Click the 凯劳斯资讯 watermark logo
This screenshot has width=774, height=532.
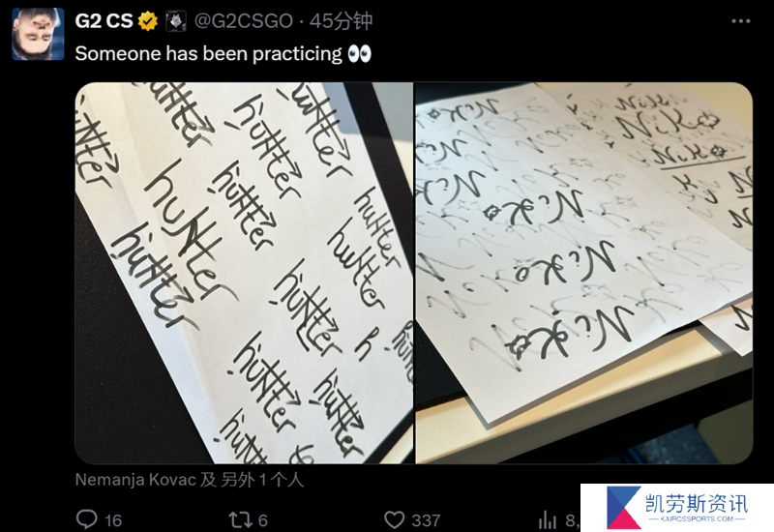pos(677,508)
